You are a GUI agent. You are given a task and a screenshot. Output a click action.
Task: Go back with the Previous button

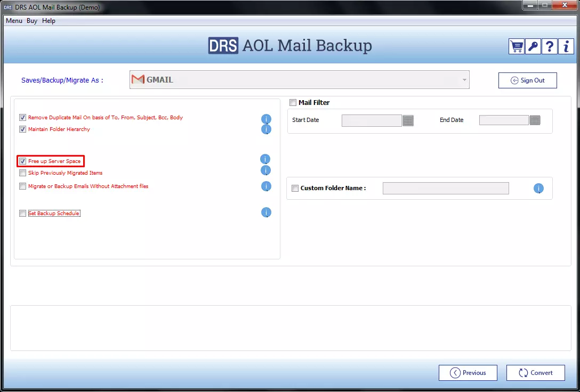tap(468, 373)
